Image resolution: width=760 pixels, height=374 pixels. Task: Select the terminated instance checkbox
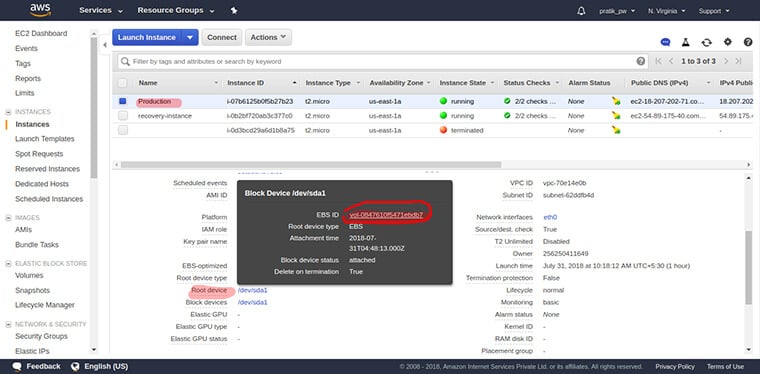coord(123,130)
